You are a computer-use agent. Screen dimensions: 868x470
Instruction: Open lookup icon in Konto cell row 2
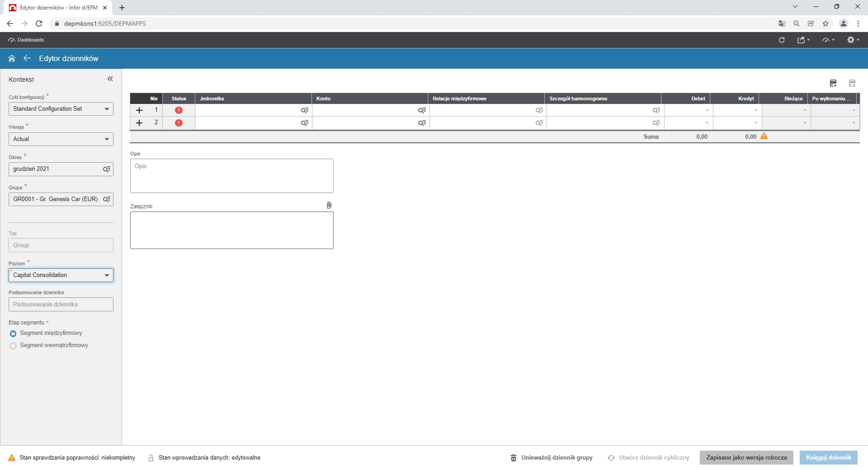[x=422, y=123]
